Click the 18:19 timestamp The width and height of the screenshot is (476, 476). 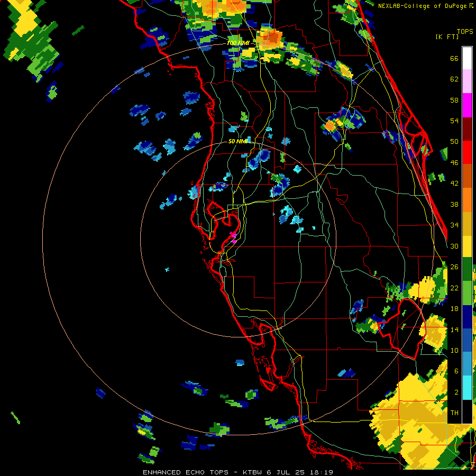[x=322, y=472]
